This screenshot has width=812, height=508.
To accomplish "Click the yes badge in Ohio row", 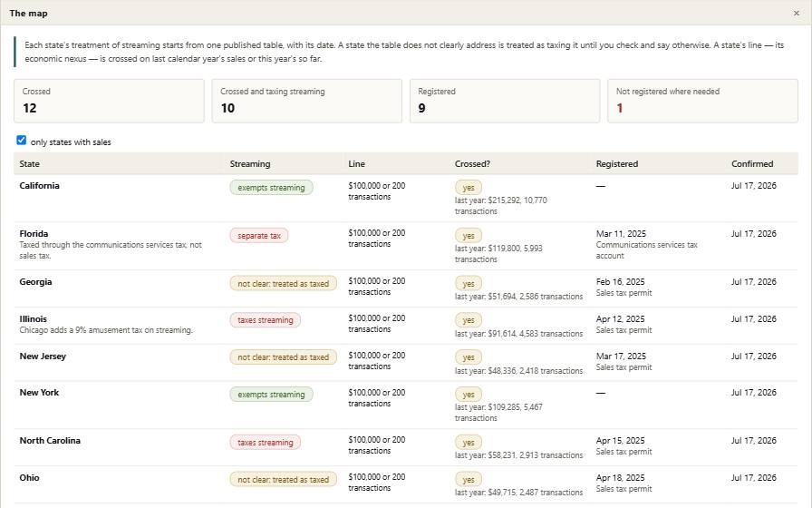I will click(469, 480).
